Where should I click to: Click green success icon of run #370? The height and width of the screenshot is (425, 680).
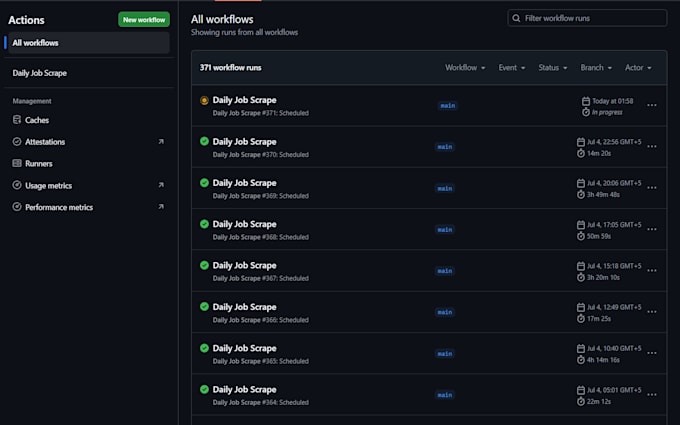click(204, 141)
